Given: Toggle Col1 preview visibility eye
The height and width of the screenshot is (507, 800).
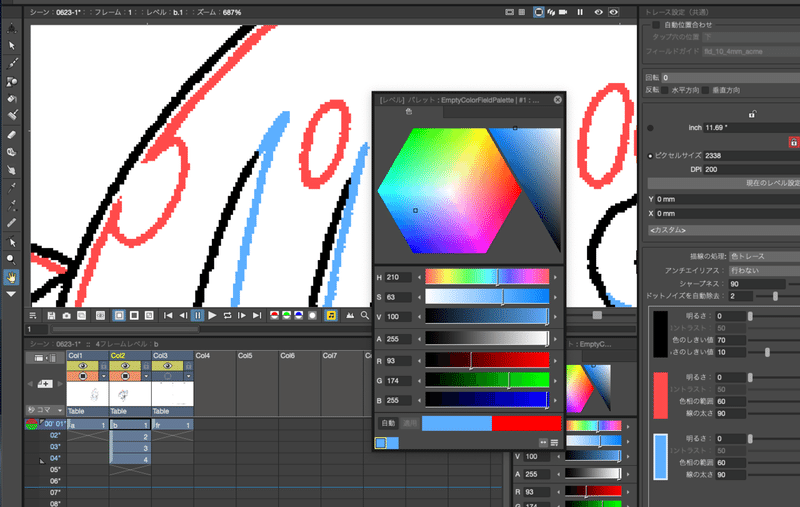Looking at the screenshot, I should click(x=82, y=366).
